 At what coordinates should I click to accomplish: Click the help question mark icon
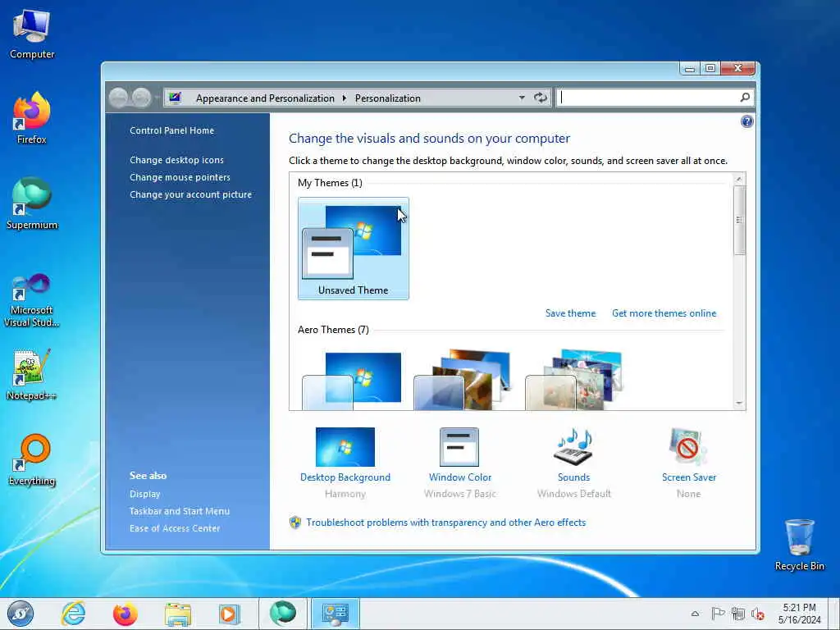coord(746,121)
